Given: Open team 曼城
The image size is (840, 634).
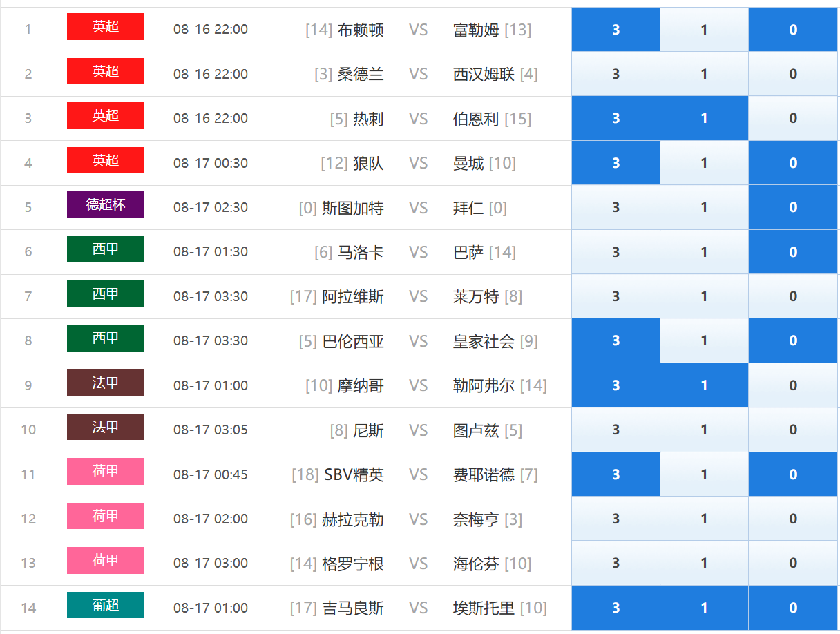Looking at the screenshot, I should click(468, 164).
